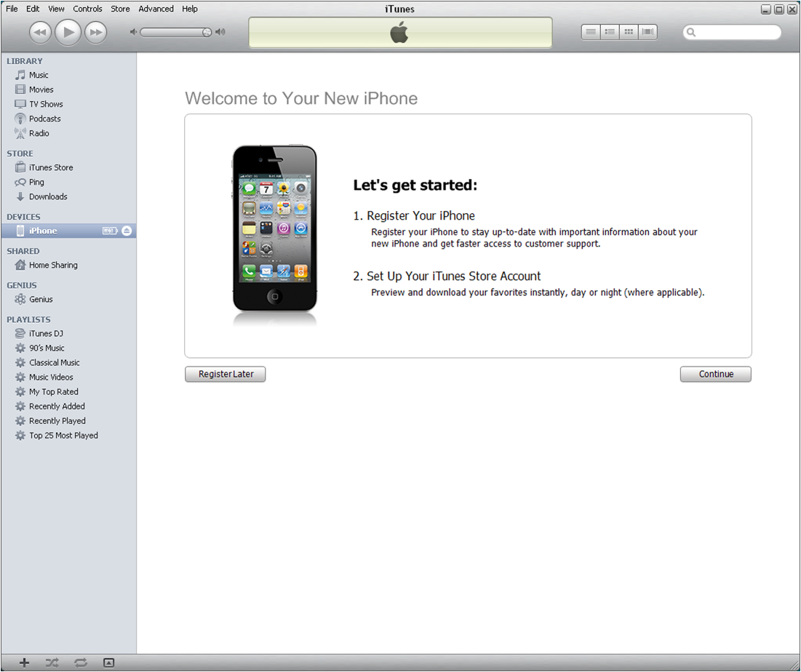The image size is (801, 672).
Task: Click the Previous track rewind button
Action: (40, 33)
